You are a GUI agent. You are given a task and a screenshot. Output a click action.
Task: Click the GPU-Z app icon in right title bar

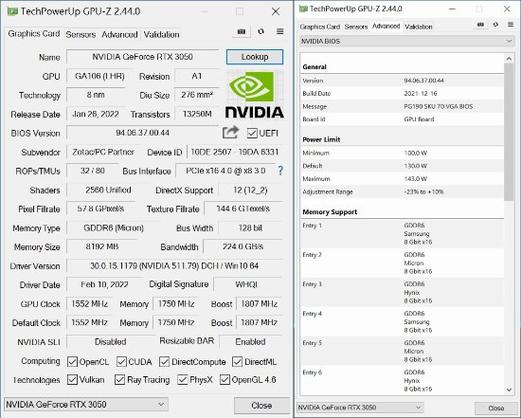click(303, 9)
